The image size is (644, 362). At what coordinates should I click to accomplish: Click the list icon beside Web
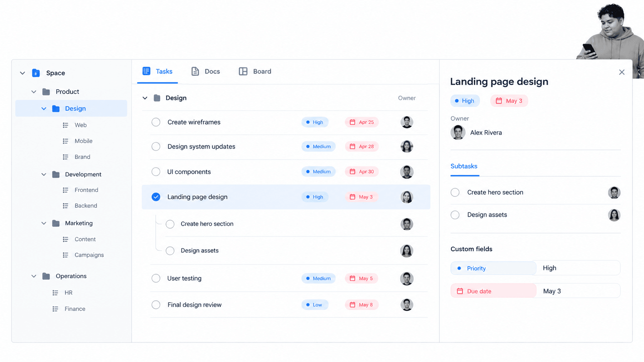65,125
